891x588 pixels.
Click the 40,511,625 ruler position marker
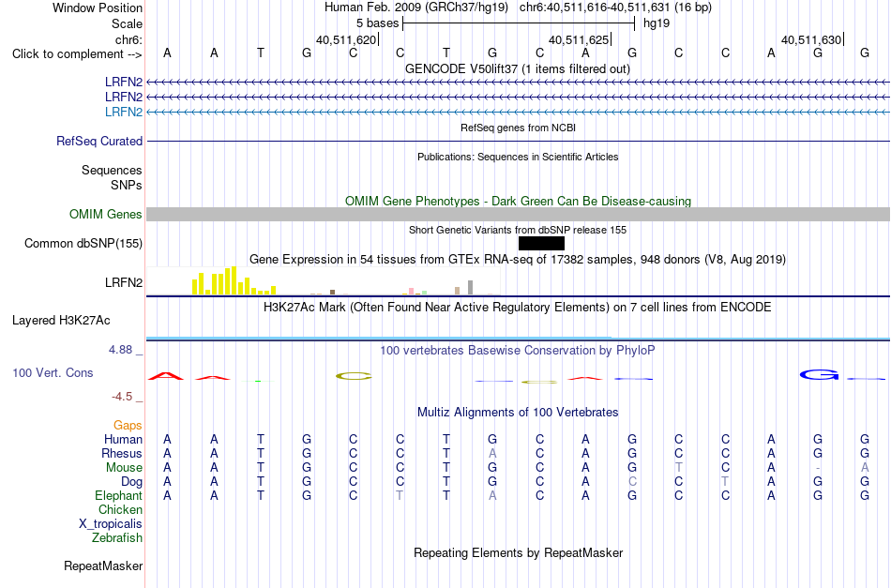581,39
